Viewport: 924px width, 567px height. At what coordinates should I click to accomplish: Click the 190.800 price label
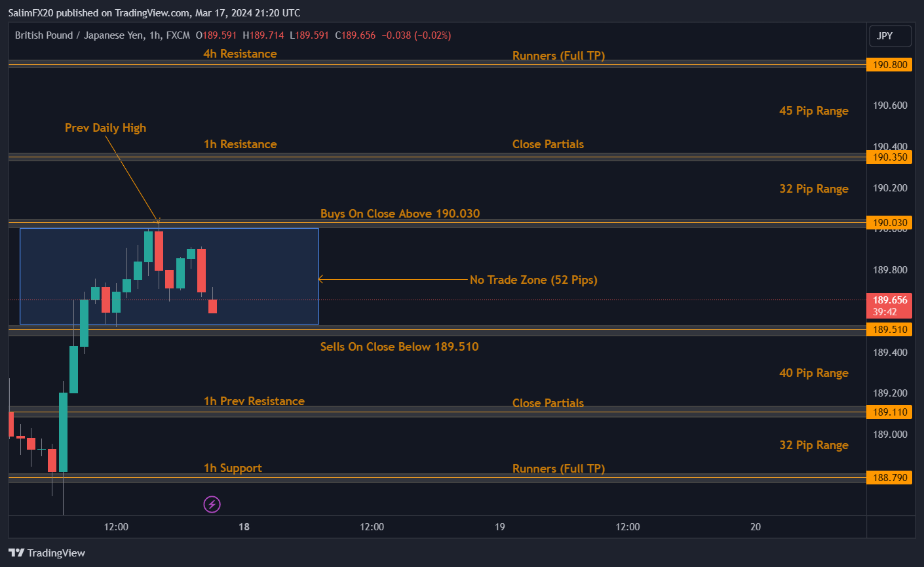[889, 65]
